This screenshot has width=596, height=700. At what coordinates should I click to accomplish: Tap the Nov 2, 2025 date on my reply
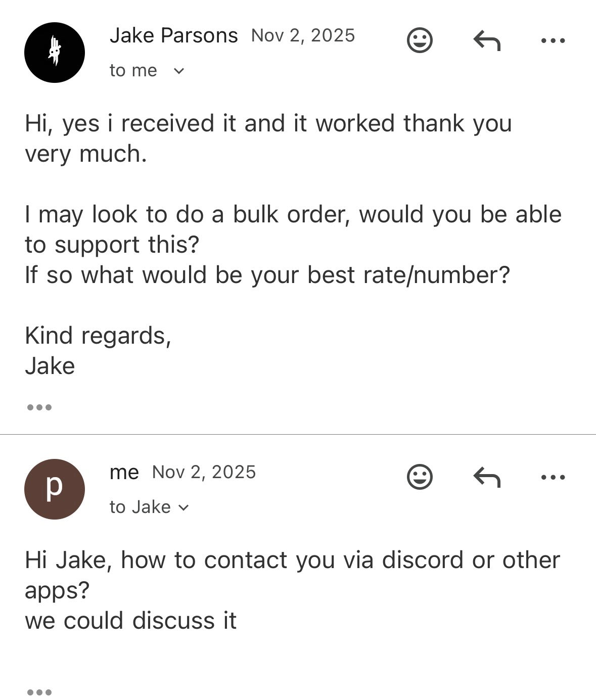click(x=204, y=472)
